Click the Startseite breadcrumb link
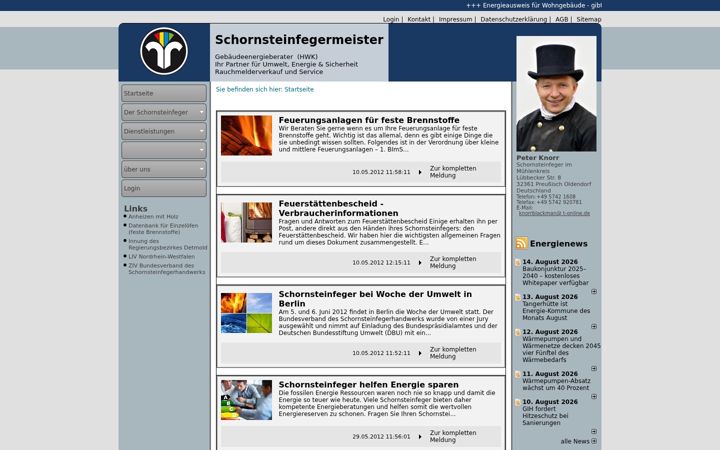 point(299,90)
